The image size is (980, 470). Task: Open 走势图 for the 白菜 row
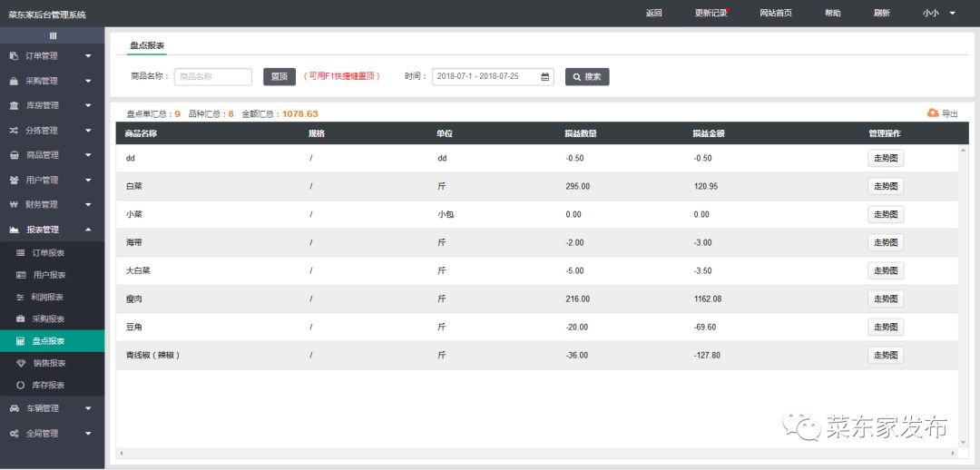click(x=886, y=186)
